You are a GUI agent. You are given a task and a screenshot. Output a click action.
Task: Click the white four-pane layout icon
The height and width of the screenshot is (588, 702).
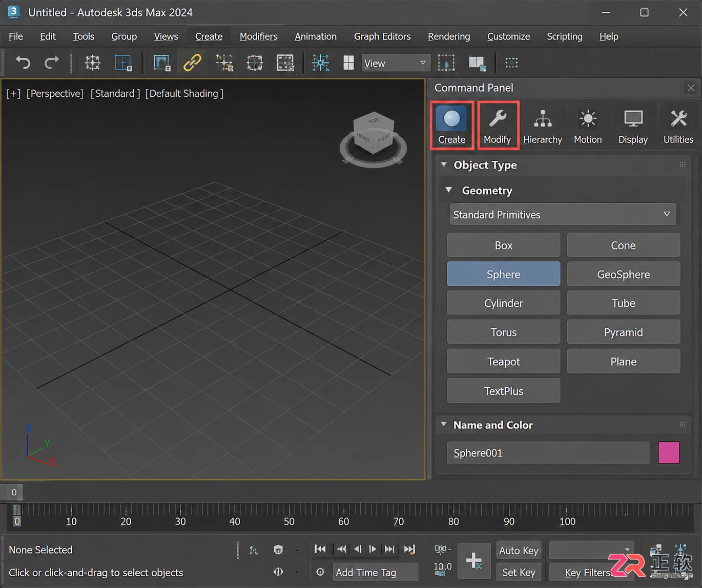tap(348, 62)
